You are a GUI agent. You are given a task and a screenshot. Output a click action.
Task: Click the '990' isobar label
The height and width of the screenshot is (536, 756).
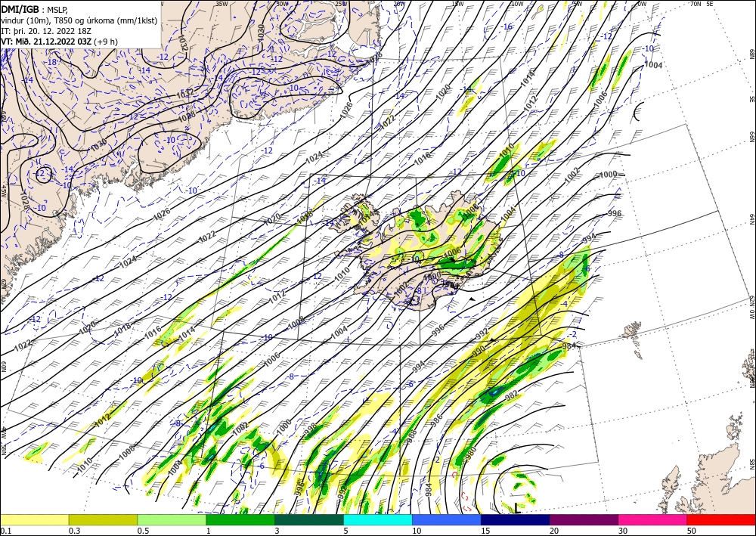[x=479, y=351]
